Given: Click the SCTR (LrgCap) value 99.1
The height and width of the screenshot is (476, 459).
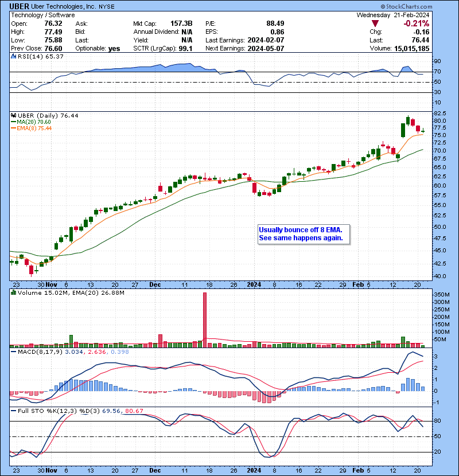Looking at the screenshot, I should point(185,49).
